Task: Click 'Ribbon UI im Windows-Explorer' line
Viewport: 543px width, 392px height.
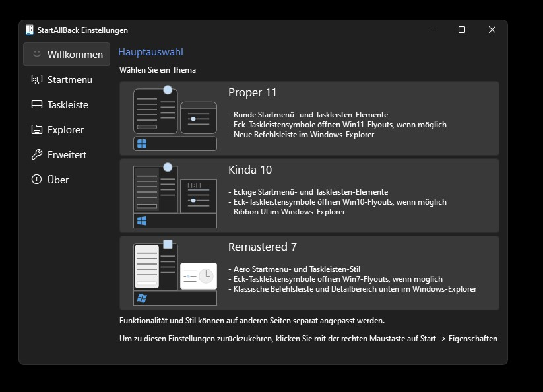Action: pos(287,212)
